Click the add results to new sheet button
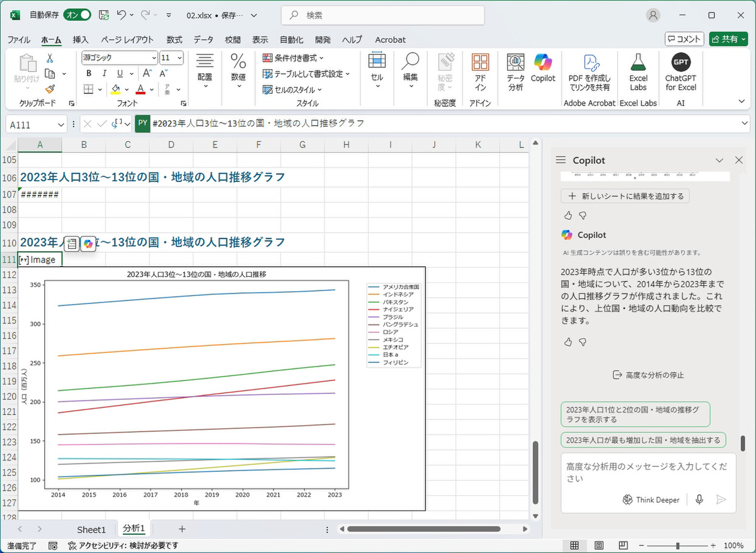This screenshot has height=553, width=756. (625, 196)
